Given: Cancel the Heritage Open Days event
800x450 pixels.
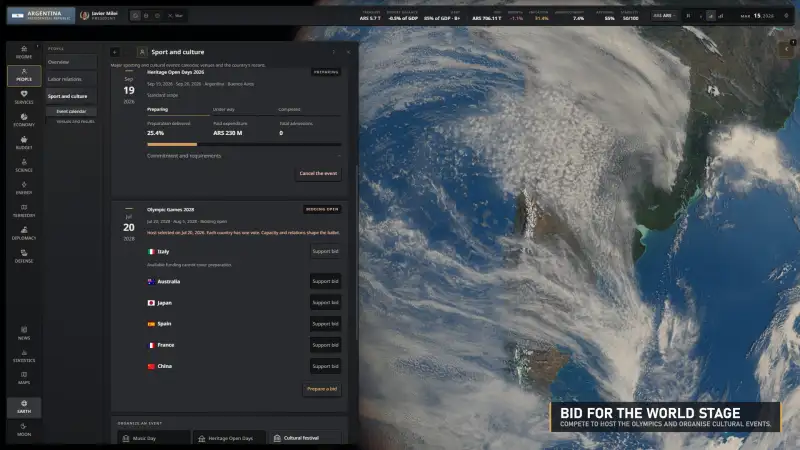Looking at the screenshot, I should pyautogui.click(x=318, y=173).
